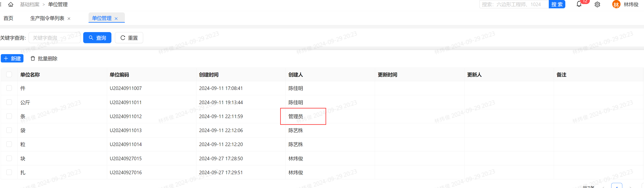Switch to 生产指令单列表 tab
The height and width of the screenshot is (188, 644).
47,18
